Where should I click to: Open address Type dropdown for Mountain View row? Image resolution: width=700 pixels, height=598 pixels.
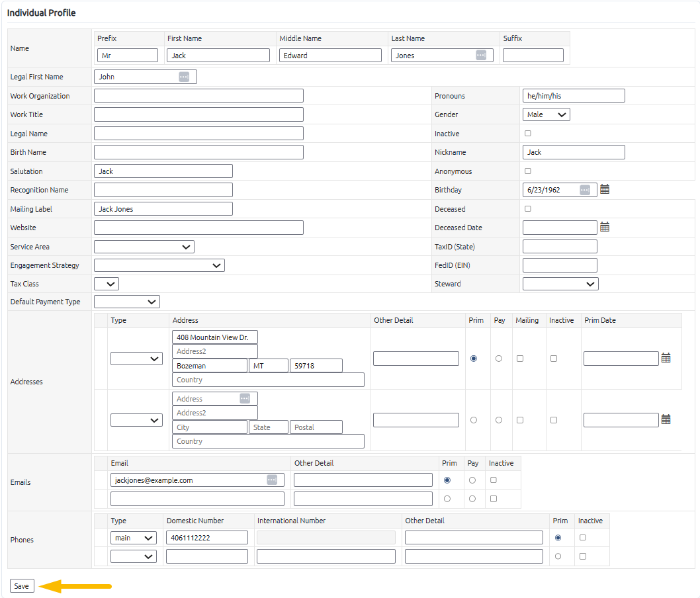(136, 359)
